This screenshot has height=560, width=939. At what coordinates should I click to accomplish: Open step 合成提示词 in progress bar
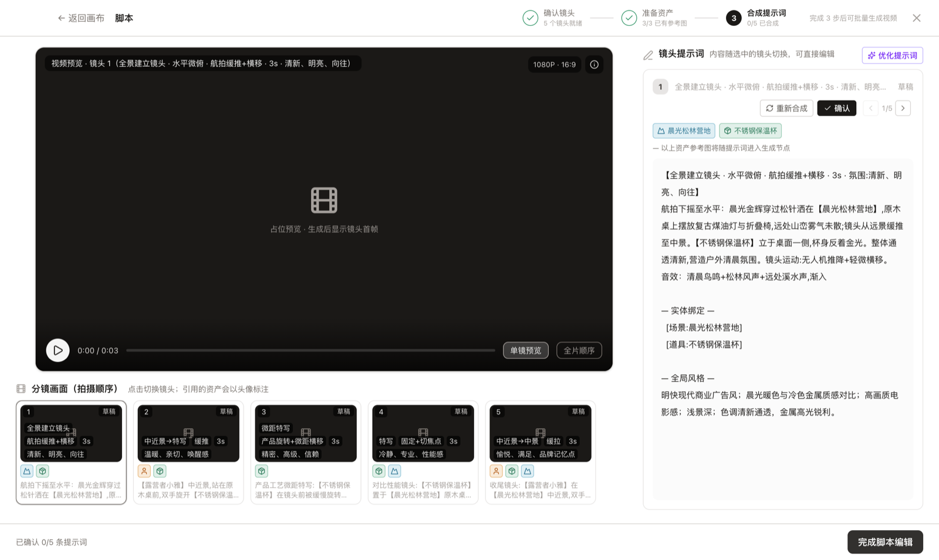[x=756, y=18]
